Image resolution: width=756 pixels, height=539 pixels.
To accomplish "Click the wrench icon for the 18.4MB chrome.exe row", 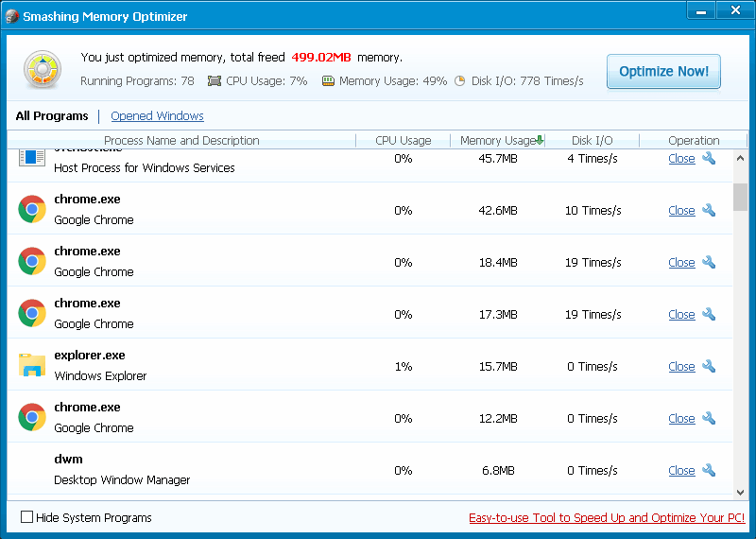I will click(x=708, y=263).
